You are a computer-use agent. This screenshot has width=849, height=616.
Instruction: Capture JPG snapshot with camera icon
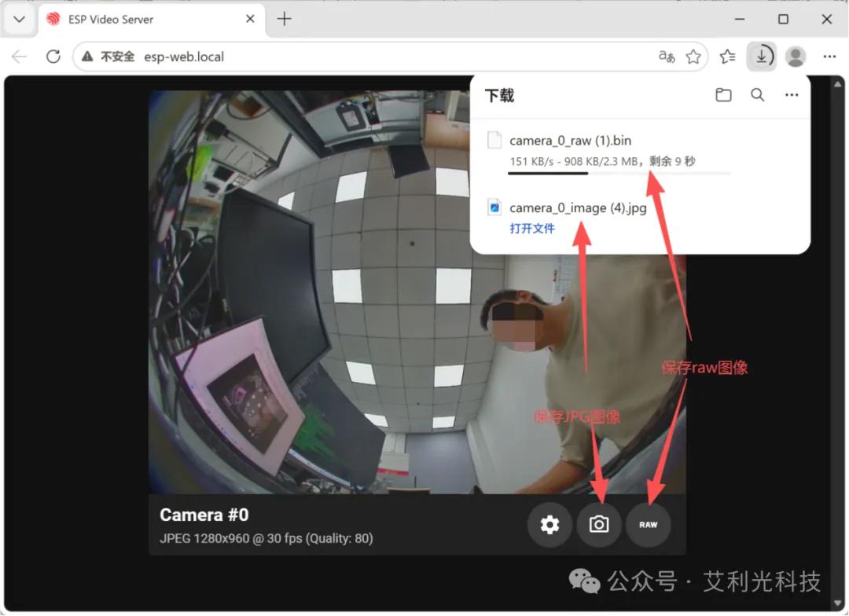tap(599, 525)
